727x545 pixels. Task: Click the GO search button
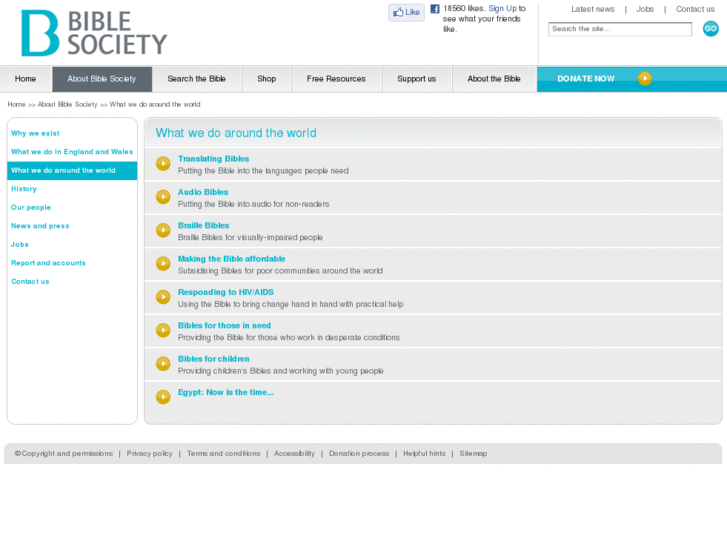(x=710, y=29)
